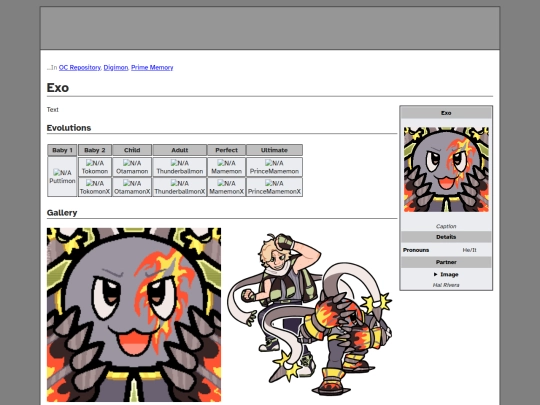
Task: Click the Mamemon evolution cell
Action: (x=226, y=167)
